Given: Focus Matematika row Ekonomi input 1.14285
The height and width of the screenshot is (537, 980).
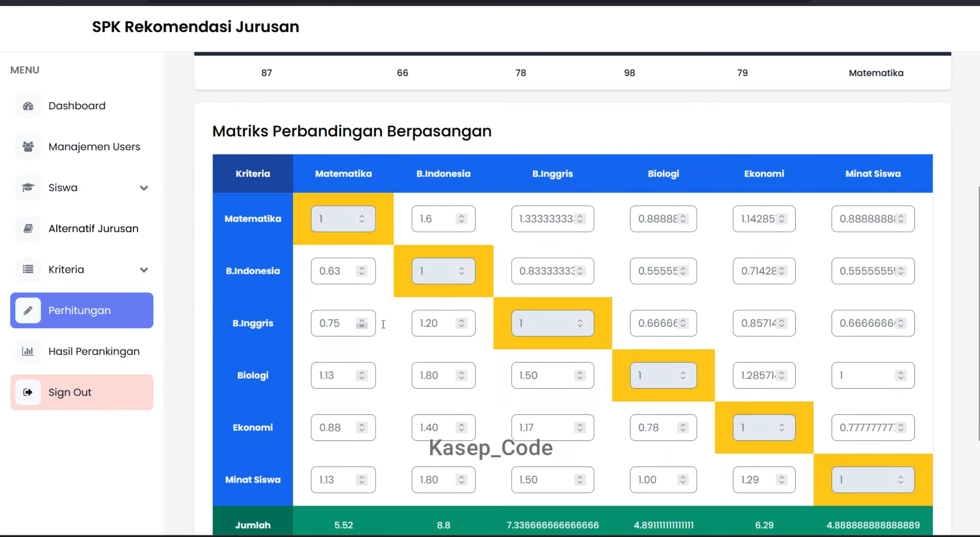Looking at the screenshot, I should click(x=764, y=219).
